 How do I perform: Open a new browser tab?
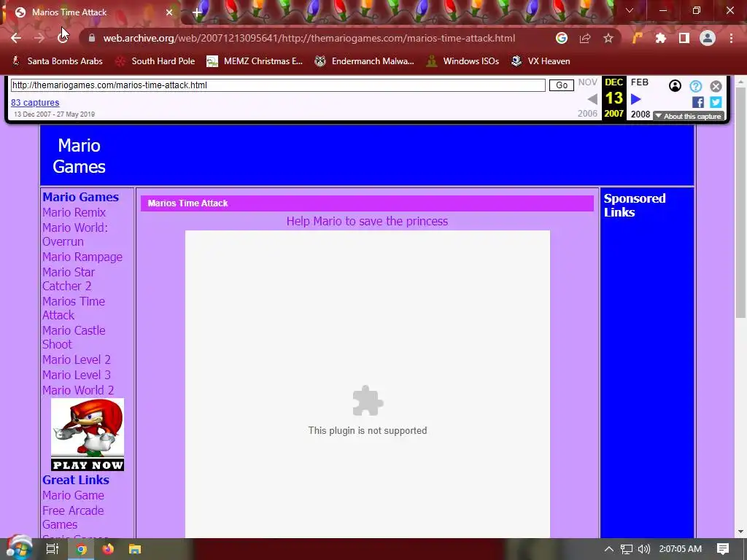click(197, 12)
